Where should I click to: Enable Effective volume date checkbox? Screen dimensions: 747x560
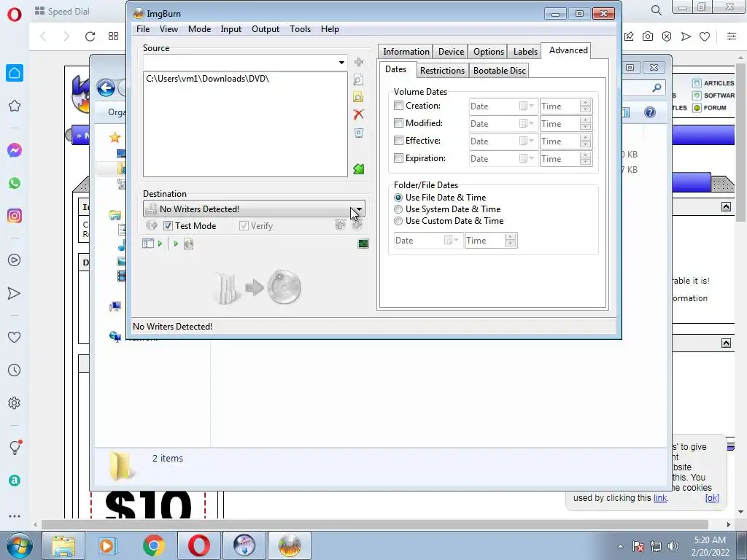399,141
